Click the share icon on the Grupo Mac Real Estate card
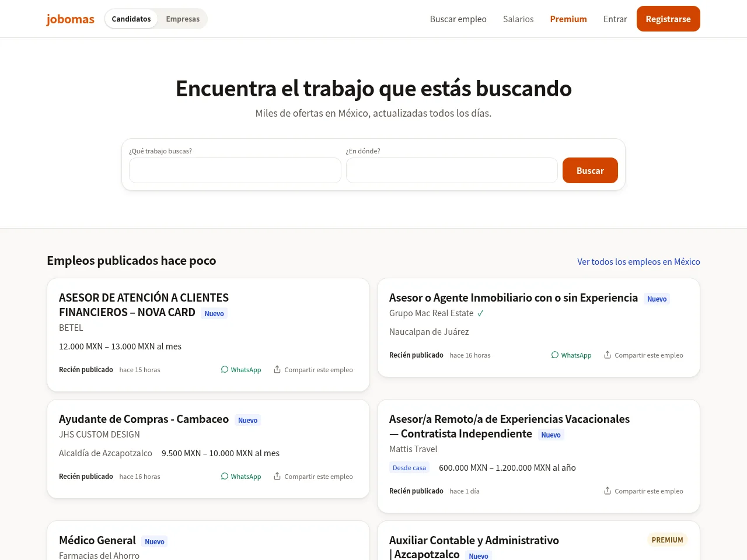 coord(608,355)
